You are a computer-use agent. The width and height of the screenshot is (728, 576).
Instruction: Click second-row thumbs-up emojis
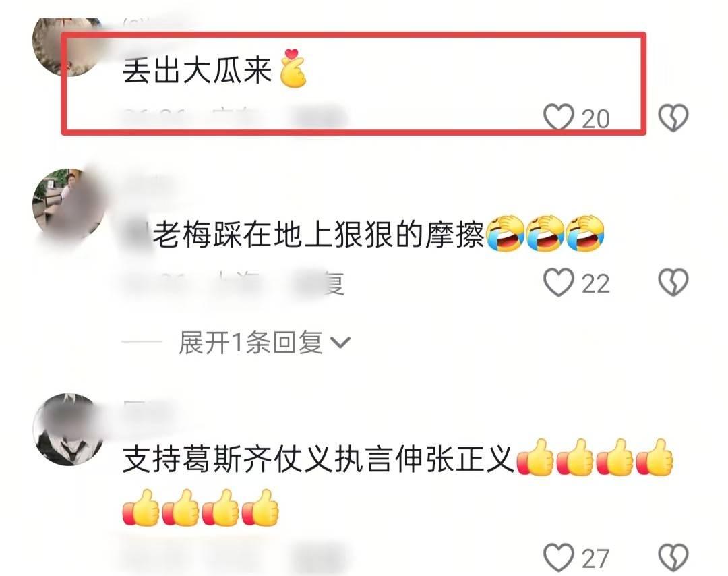(201, 508)
